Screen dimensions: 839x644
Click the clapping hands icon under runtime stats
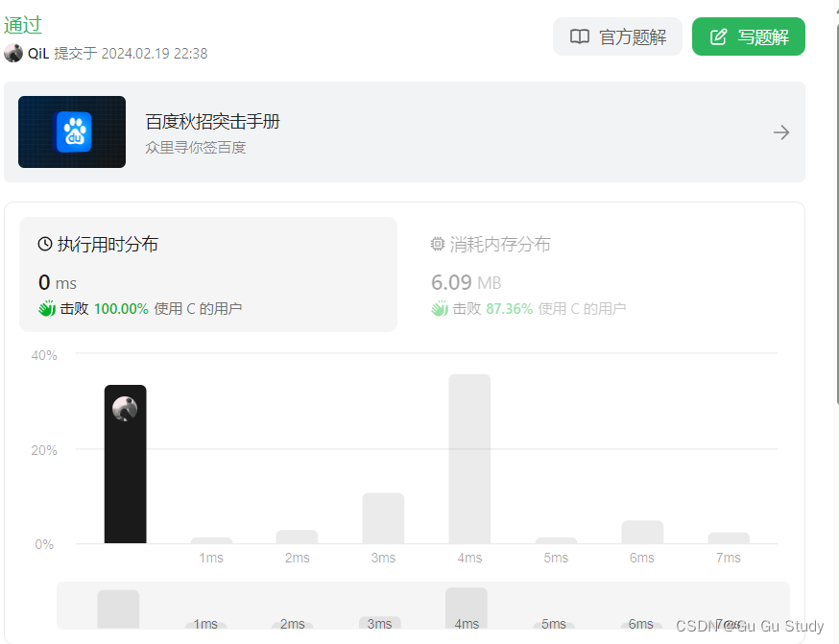[46, 309]
